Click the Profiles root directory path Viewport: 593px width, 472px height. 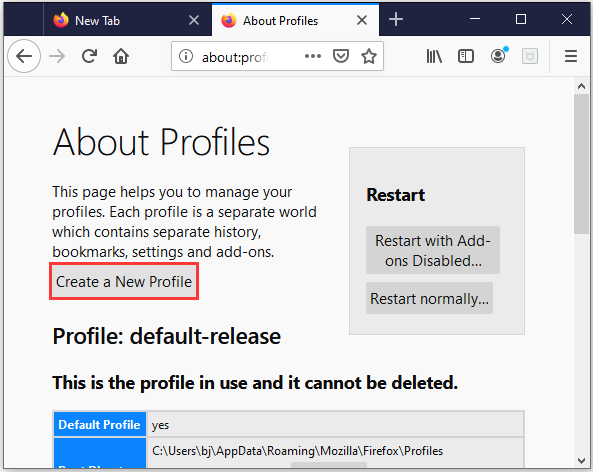(297, 451)
